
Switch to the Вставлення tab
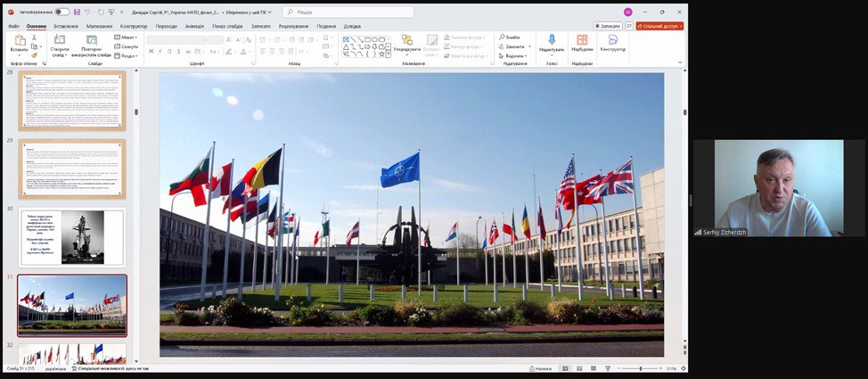coord(66,26)
